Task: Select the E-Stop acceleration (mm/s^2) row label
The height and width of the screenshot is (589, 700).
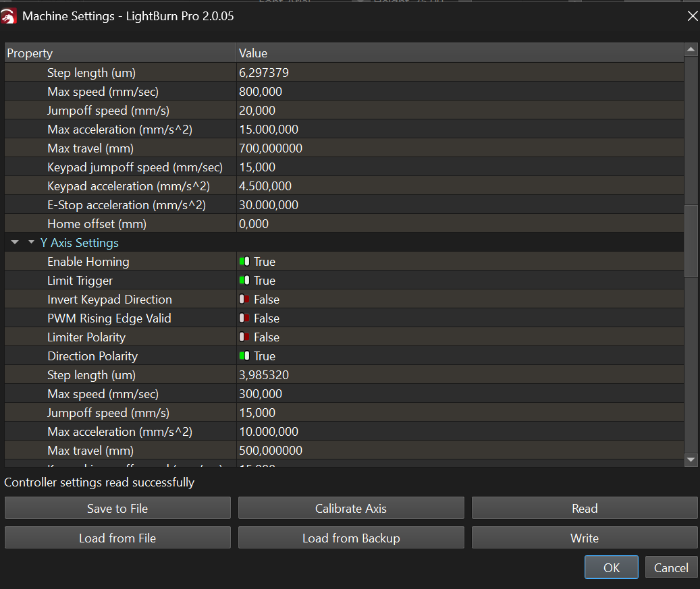Action: [x=126, y=205]
